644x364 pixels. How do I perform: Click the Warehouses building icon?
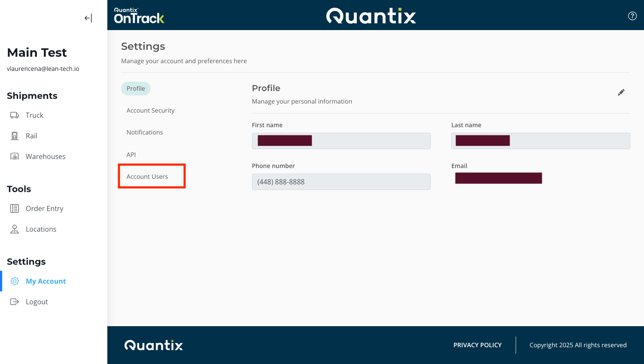tap(14, 156)
